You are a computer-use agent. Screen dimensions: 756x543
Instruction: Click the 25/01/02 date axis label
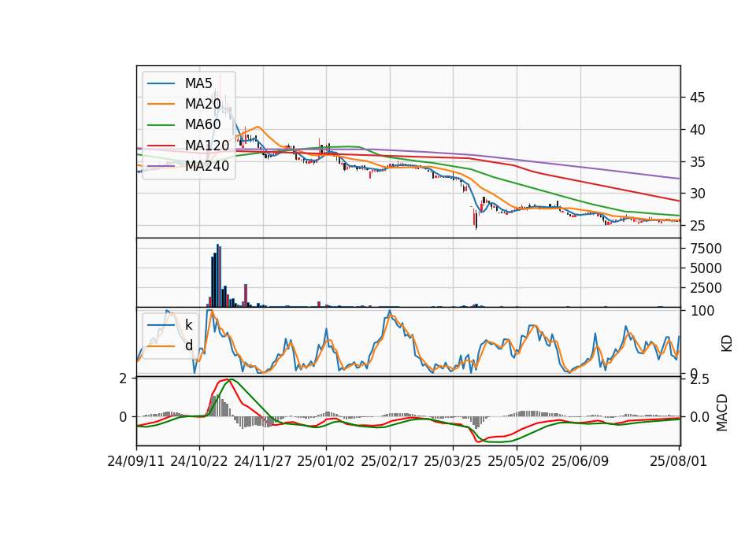tap(325, 461)
